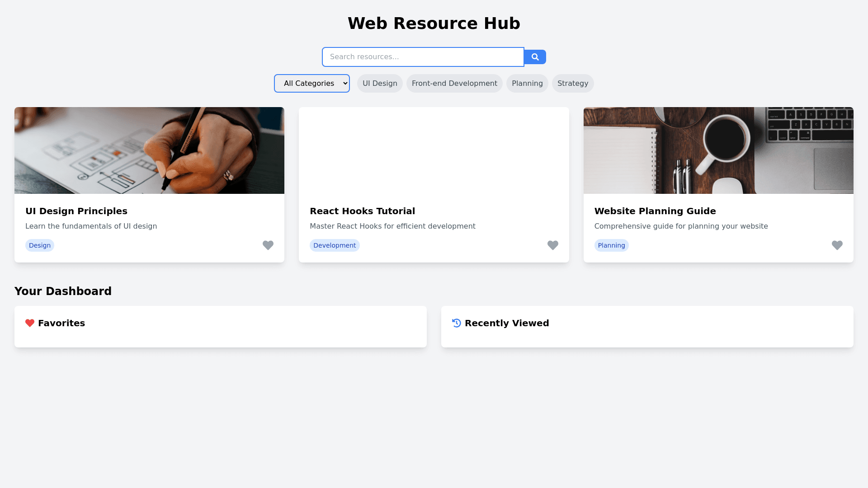Image resolution: width=868 pixels, height=488 pixels.
Task: Favorite UI Design Principles with heart icon
Action: (x=268, y=245)
